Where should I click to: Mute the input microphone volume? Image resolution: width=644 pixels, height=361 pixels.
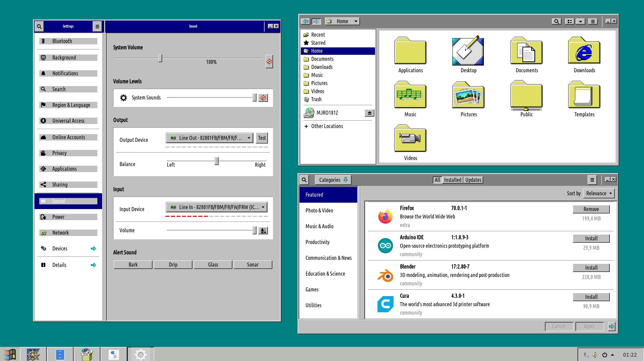click(x=263, y=231)
